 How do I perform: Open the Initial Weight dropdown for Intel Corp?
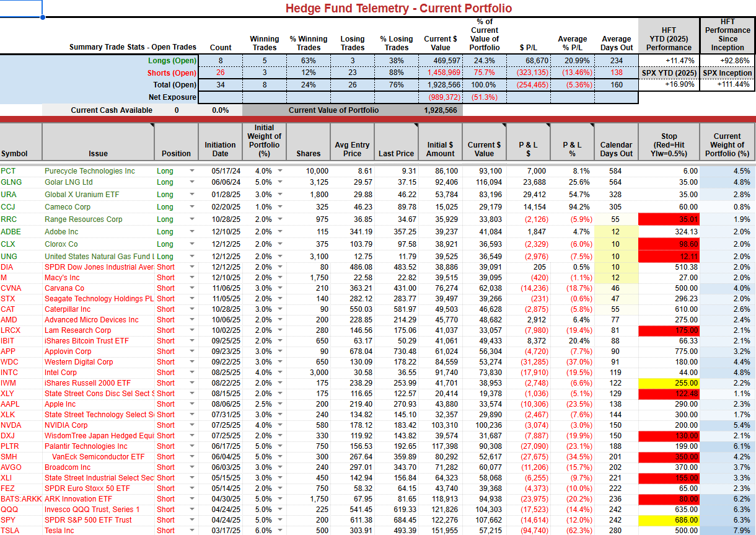281,373
